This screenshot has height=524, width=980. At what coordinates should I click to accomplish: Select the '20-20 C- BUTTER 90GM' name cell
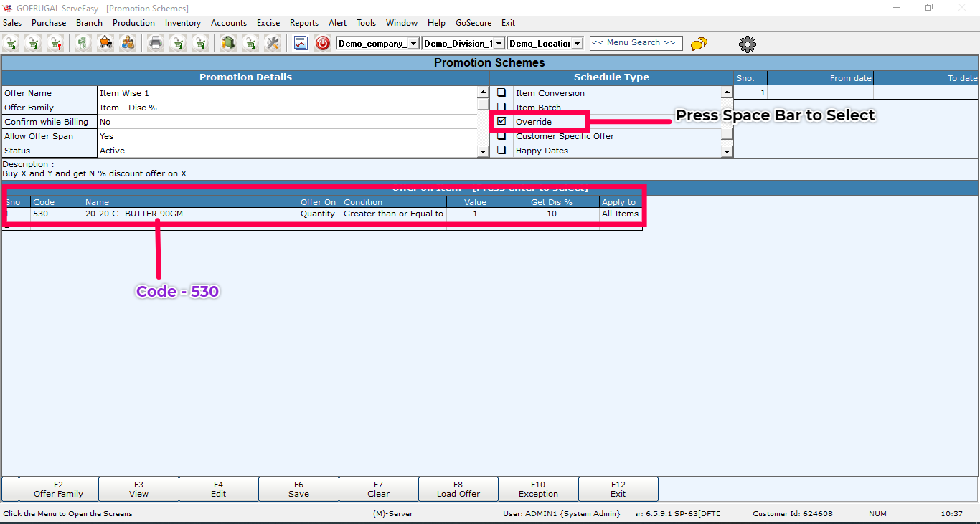pyautogui.click(x=191, y=214)
